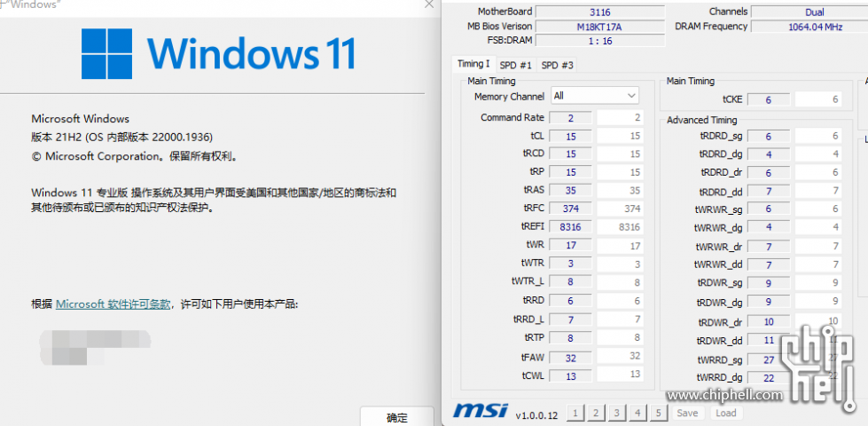Click the white tRDRD_dd input box
Screen dimensions: 868x426
(x=818, y=191)
